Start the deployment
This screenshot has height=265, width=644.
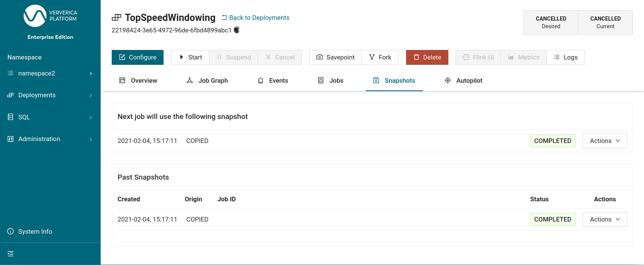(190, 57)
